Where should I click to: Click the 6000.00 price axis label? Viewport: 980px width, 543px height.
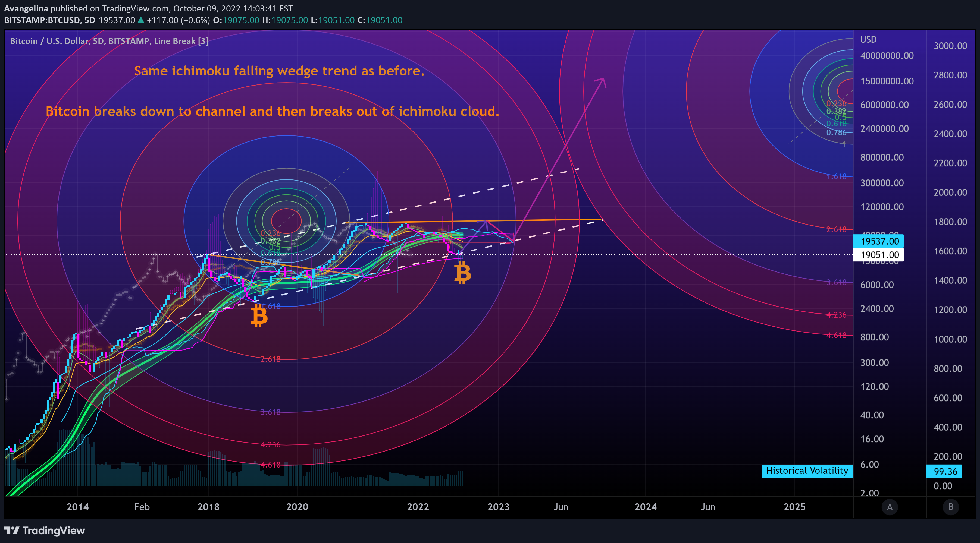tap(877, 285)
